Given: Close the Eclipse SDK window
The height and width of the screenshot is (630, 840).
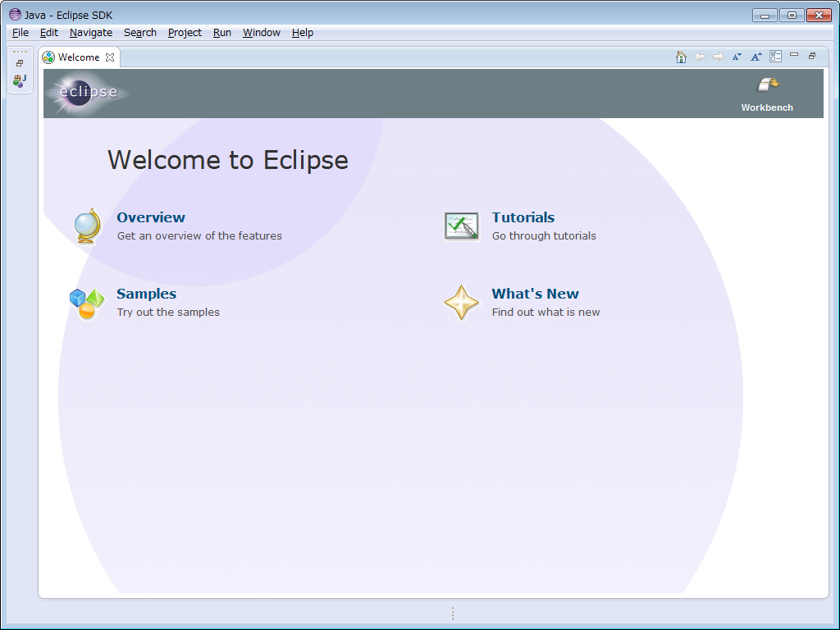Looking at the screenshot, I should point(819,15).
